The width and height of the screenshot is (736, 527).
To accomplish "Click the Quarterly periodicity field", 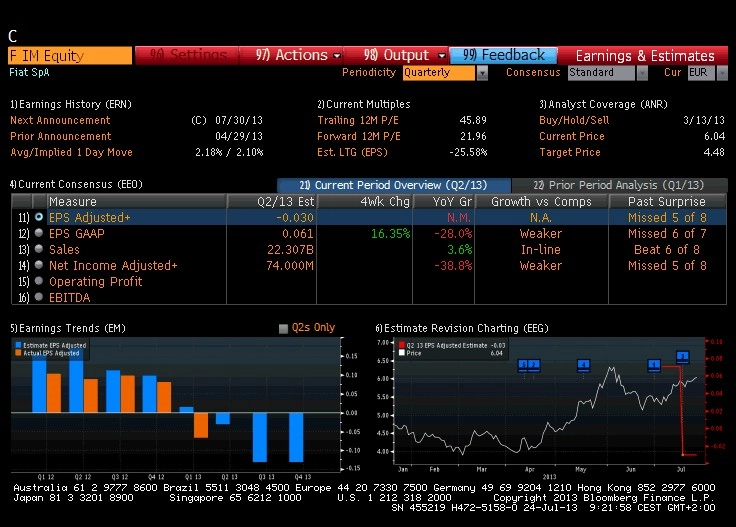I will 439,73.
